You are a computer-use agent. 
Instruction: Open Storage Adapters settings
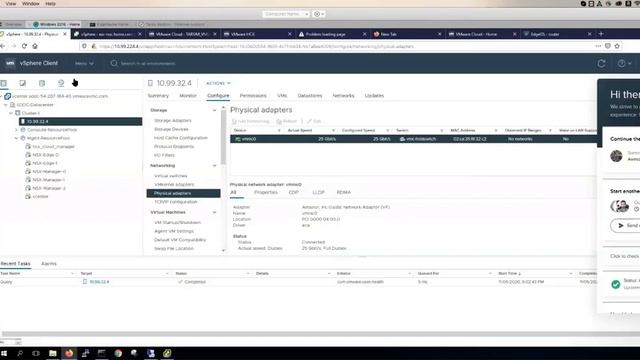173,120
